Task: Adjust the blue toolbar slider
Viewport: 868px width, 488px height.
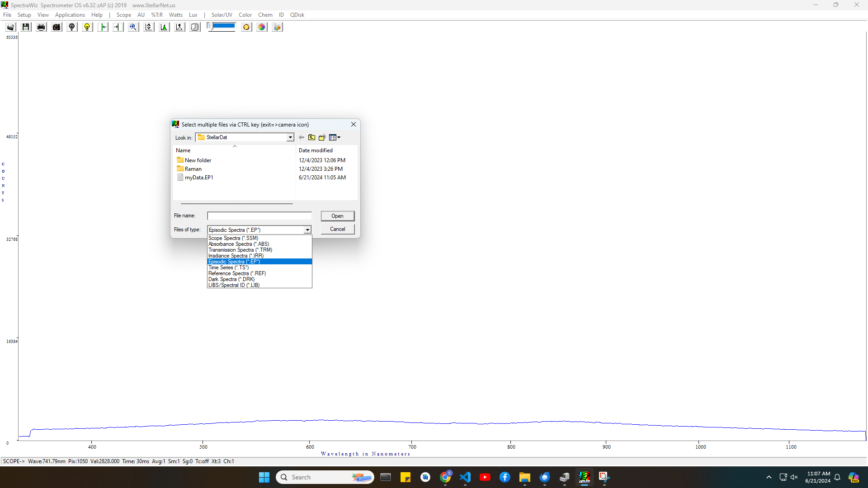Action: point(221,26)
